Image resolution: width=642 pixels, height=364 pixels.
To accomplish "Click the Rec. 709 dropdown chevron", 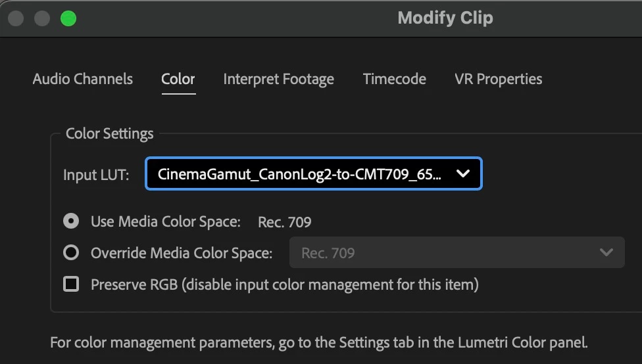I will point(606,253).
